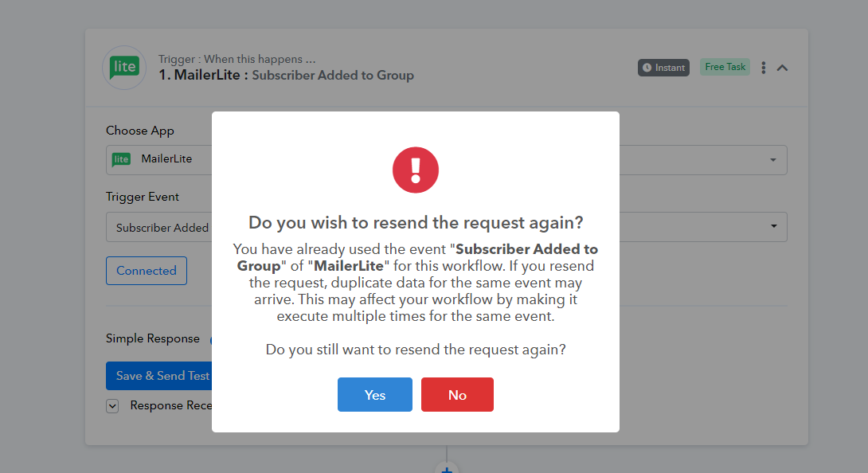Viewport: 868px width, 473px height.
Task: Click the Connected button
Action: click(147, 270)
